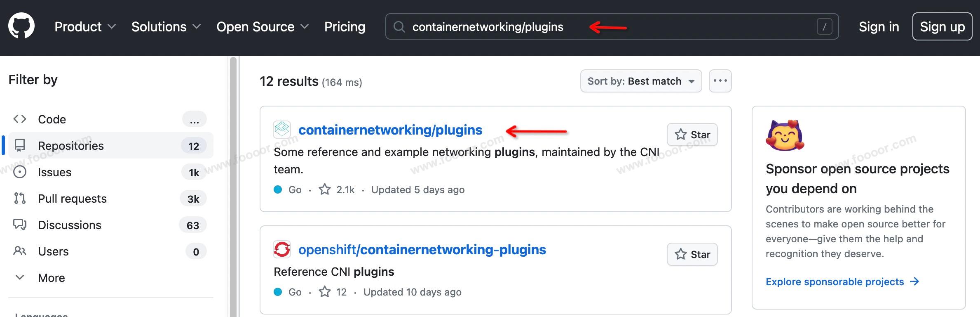Click the sidebar vertical scrollbar

pyautogui.click(x=233, y=186)
